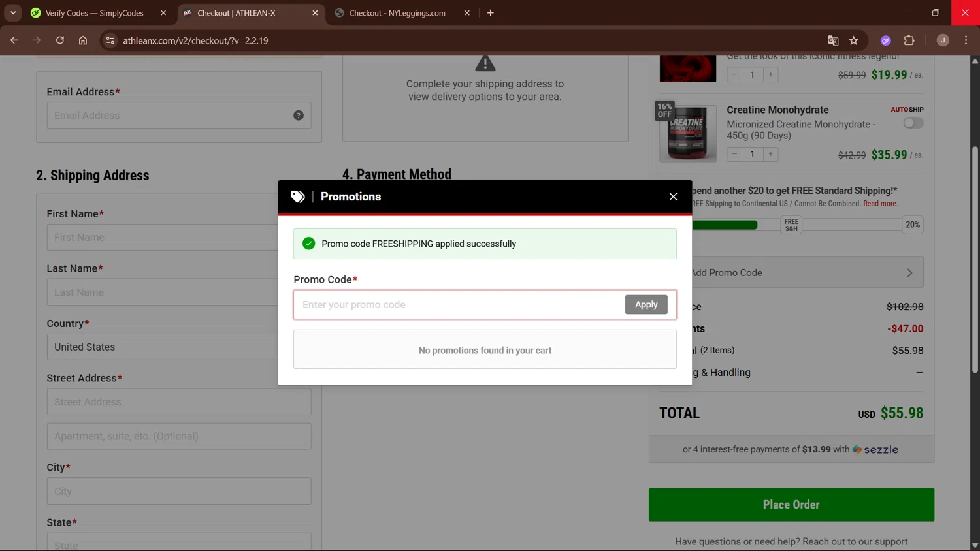The width and height of the screenshot is (980, 551).
Task: Click the -$47.00 discount value
Action: pyautogui.click(x=905, y=328)
